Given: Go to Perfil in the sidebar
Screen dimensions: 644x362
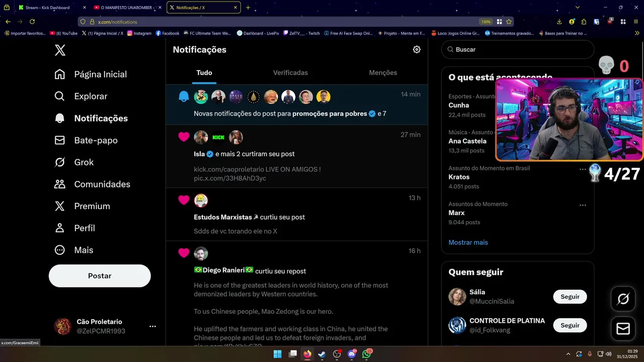Looking at the screenshot, I should tap(74, 228).
